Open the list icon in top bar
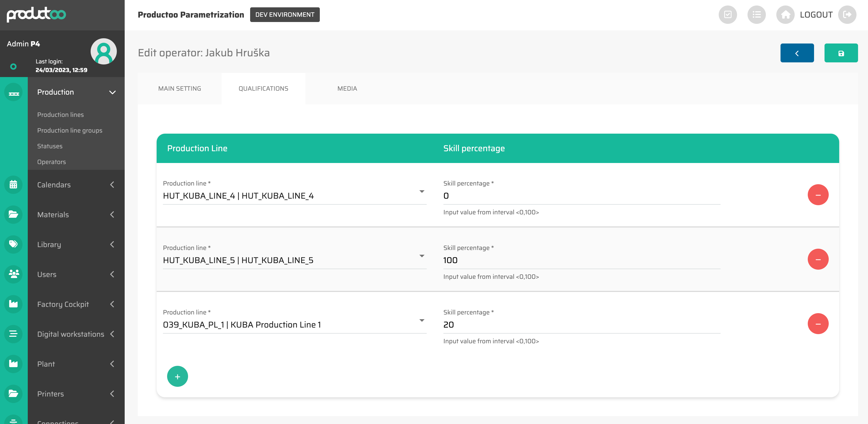The width and height of the screenshot is (868, 424). pos(756,14)
